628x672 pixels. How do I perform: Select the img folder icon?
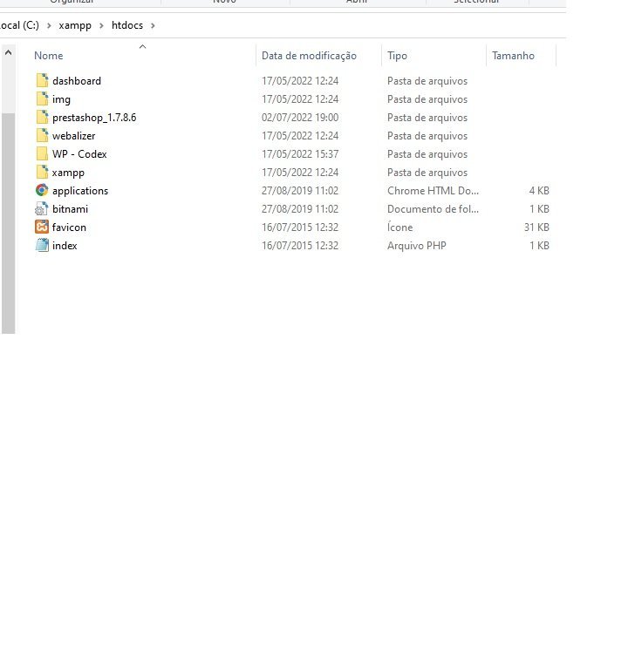(x=42, y=99)
